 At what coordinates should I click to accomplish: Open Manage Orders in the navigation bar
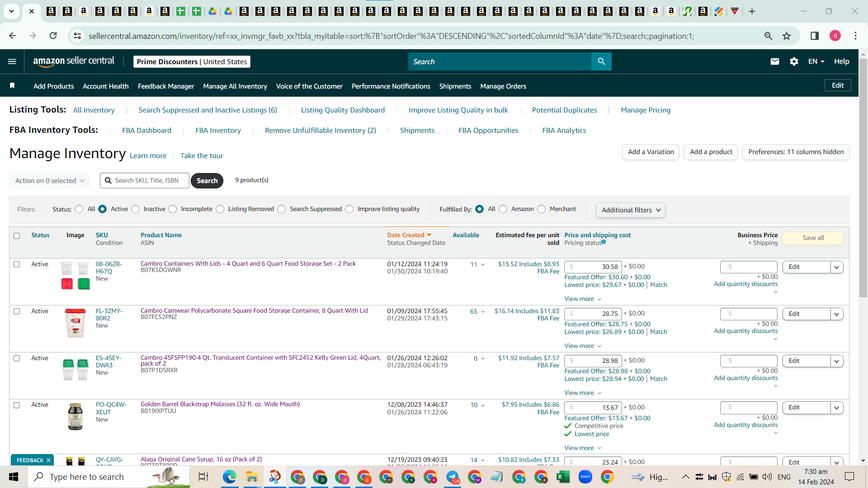(x=503, y=86)
